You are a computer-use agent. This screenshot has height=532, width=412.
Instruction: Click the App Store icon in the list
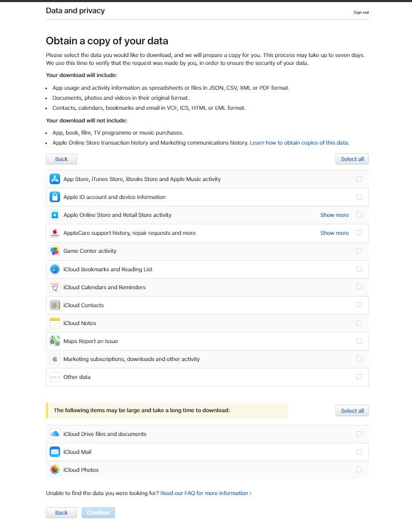coord(55,179)
